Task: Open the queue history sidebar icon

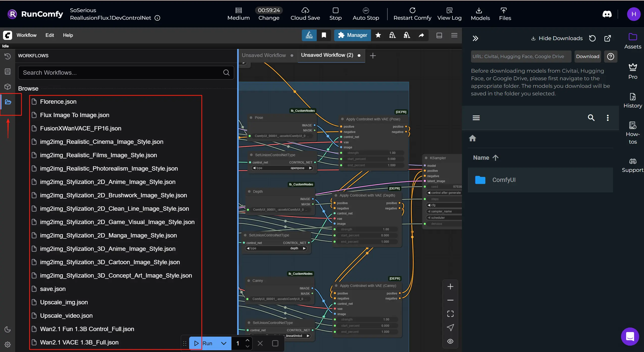Action: pos(8,56)
